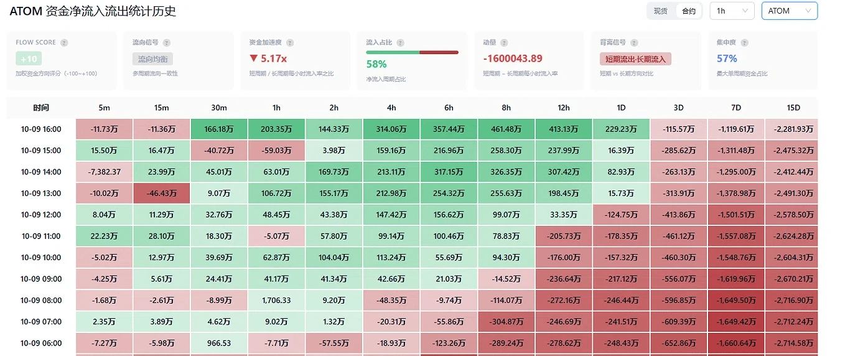Open the FLOW SCORE help icon
Screen dimensions: 868x356
coord(64,43)
